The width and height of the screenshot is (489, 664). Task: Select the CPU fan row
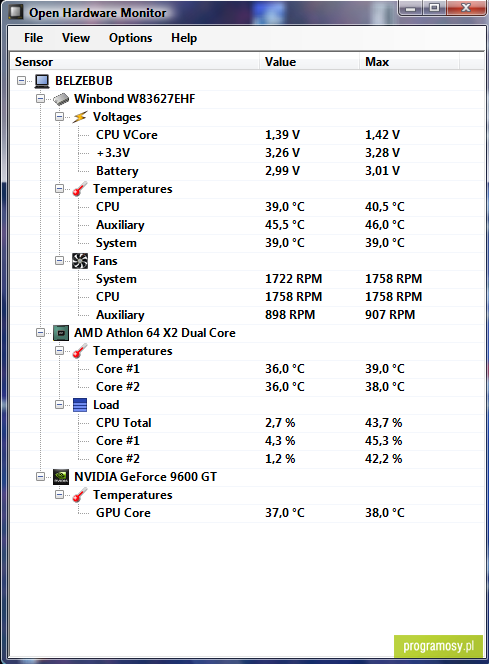click(247, 297)
